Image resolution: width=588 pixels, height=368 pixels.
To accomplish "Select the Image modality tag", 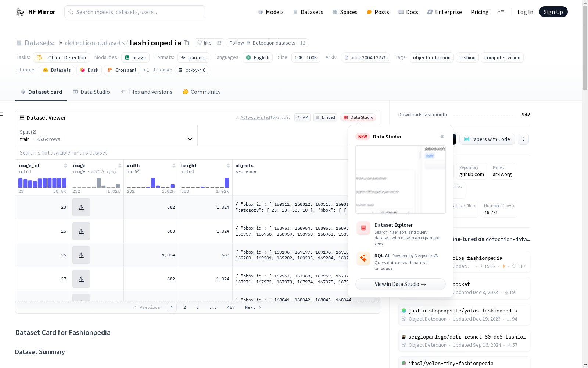I will coord(136,57).
